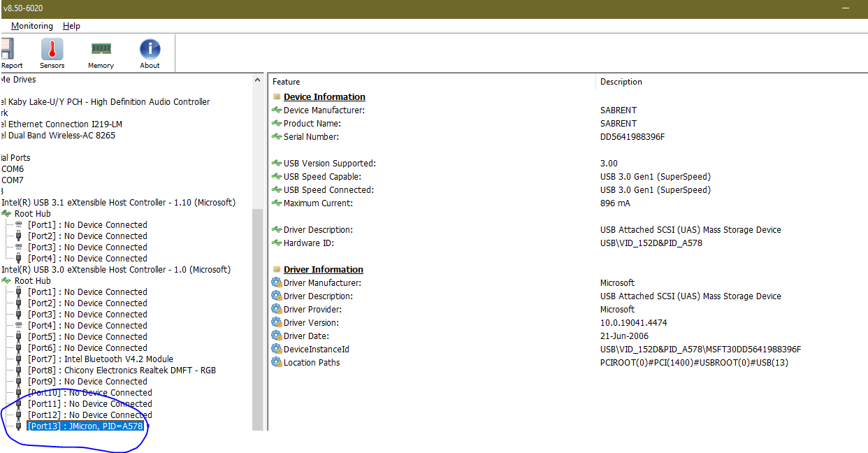Click USB icon of USB 3.1 Root Hub
The image size is (868, 453).
pos(7,214)
